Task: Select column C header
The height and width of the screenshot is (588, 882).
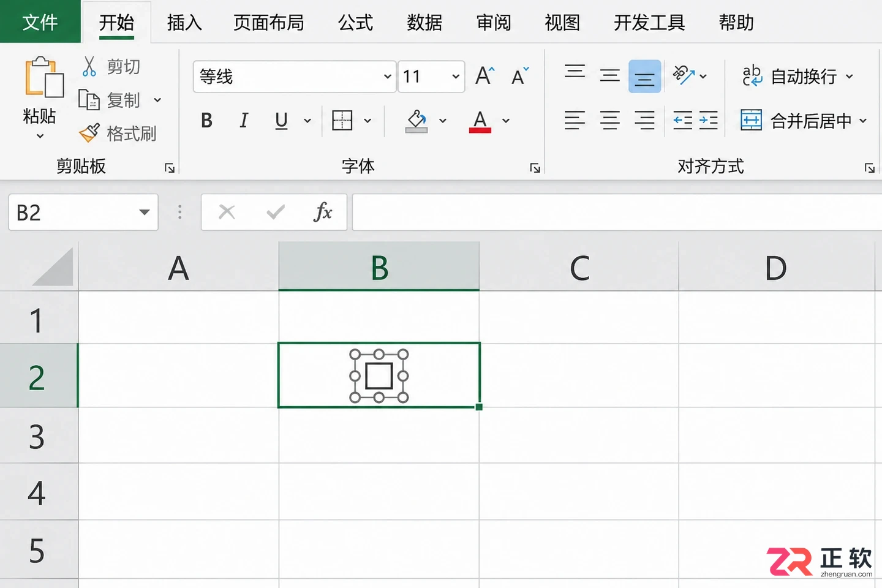Action: coord(579,267)
